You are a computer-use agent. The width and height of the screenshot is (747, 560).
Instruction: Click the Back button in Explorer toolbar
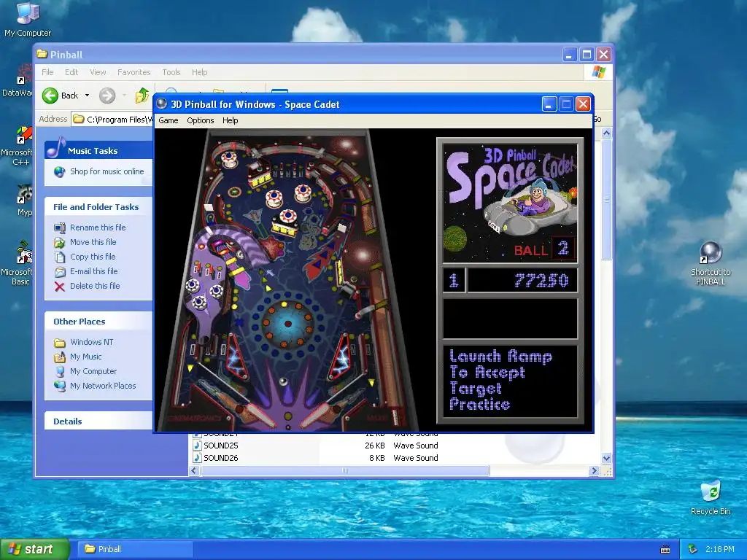(x=60, y=96)
